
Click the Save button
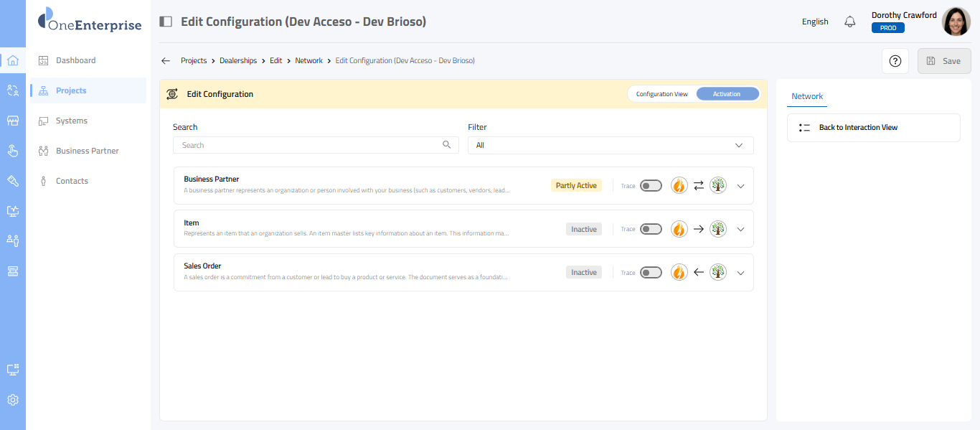pyautogui.click(x=943, y=61)
